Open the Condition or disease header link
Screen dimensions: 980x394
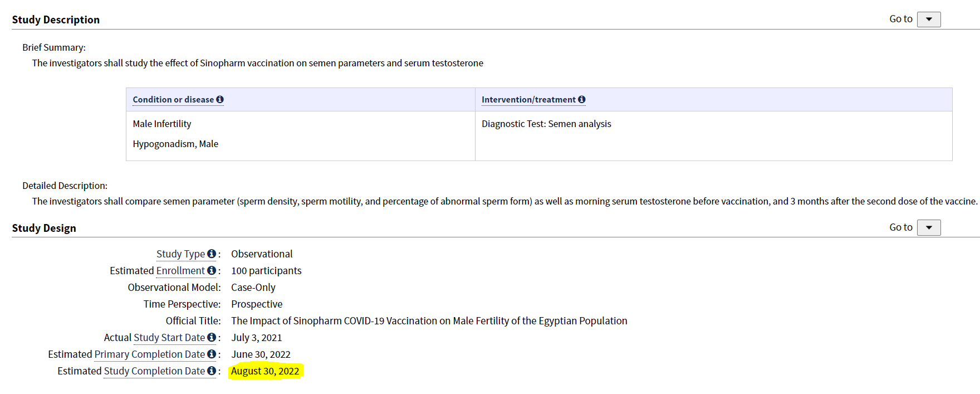coord(173,99)
